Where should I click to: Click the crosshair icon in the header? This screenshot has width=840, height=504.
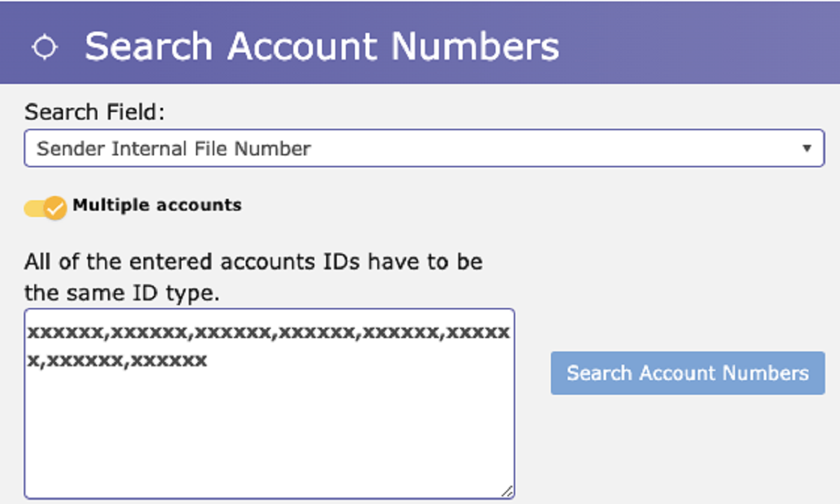click(45, 47)
